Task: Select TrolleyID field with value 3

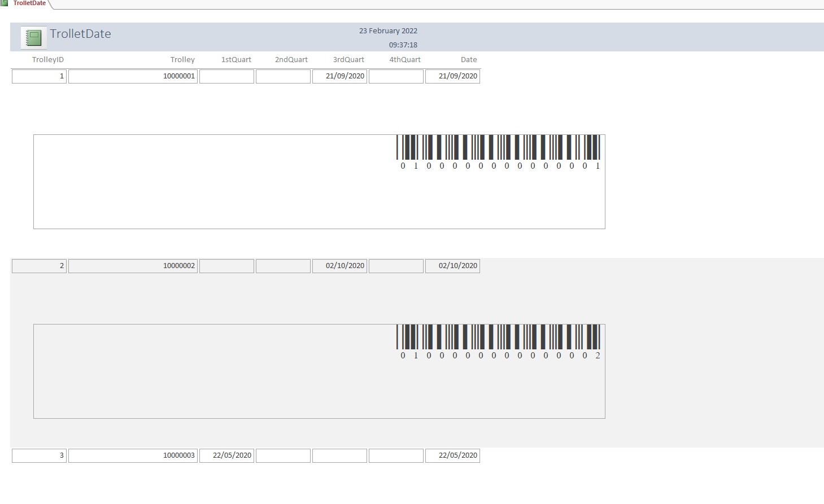Action: point(39,455)
